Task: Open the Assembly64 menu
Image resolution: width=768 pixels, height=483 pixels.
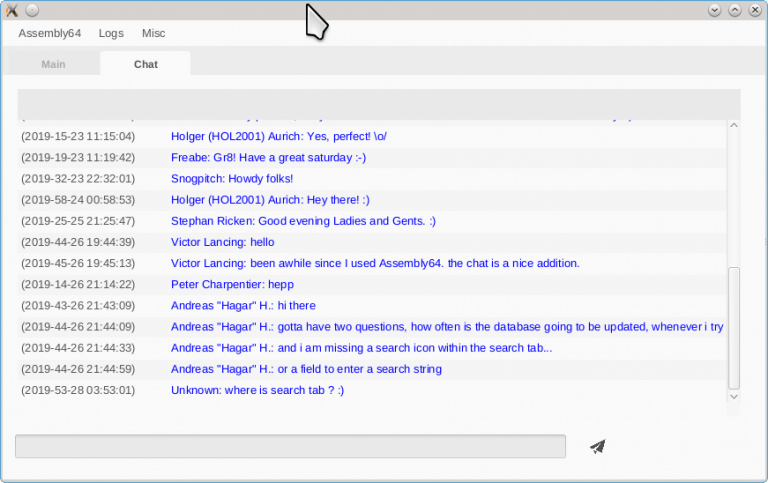Action: [x=49, y=33]
